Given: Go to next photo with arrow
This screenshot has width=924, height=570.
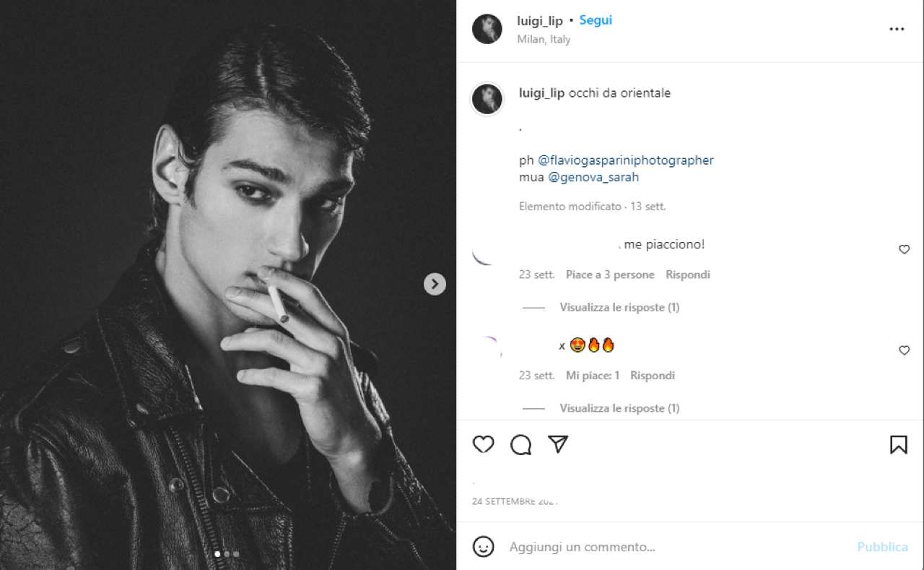Looking at the screenshot, I should tap(434, 284).
